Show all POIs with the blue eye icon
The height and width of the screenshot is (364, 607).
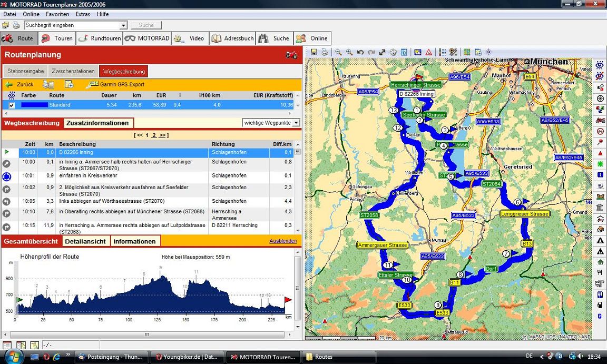tap(600, 65)
